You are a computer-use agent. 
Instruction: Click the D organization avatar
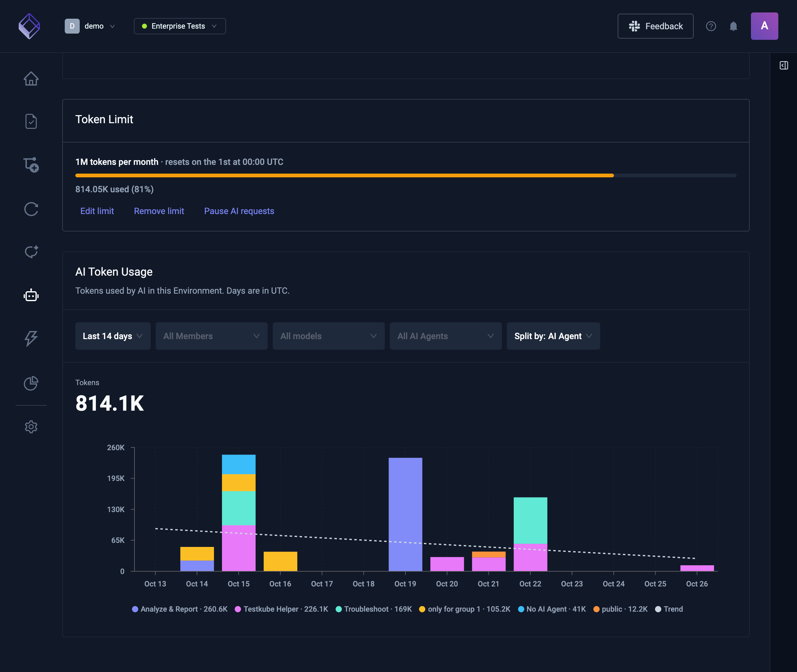(72, 26)
